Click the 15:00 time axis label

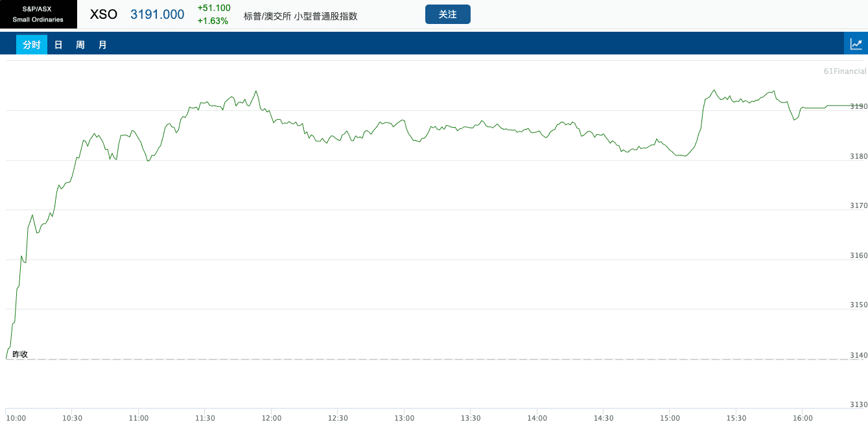(670, 418)
